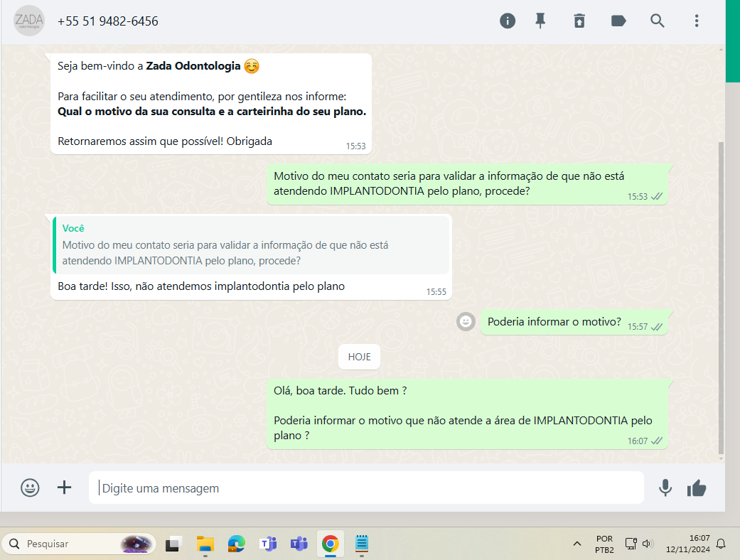This screenshot has height=560, width=740.
Task: Click 'Seja bem-vindo a Zada Odontologia' message
Action: click(211, 103)
